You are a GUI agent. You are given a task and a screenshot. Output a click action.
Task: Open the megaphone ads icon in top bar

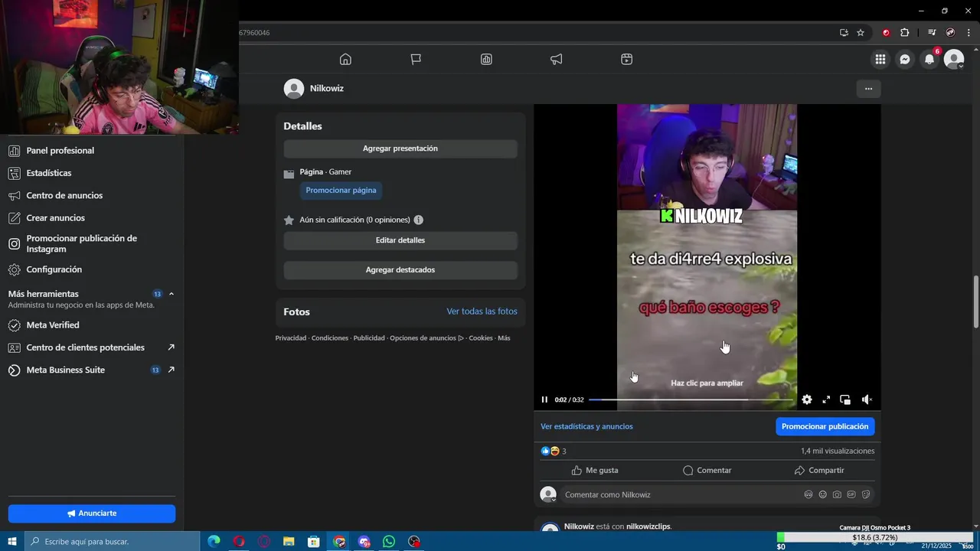click(557, 59)
